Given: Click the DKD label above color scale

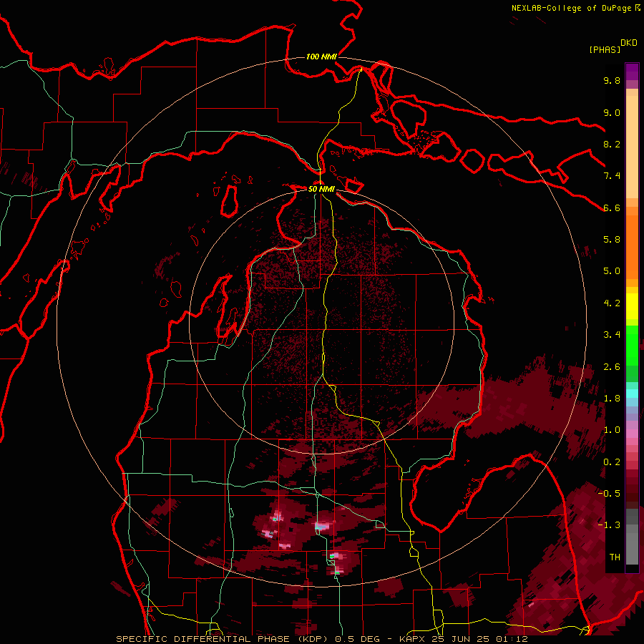Looking at the screenshot, I should coord(629,43).
